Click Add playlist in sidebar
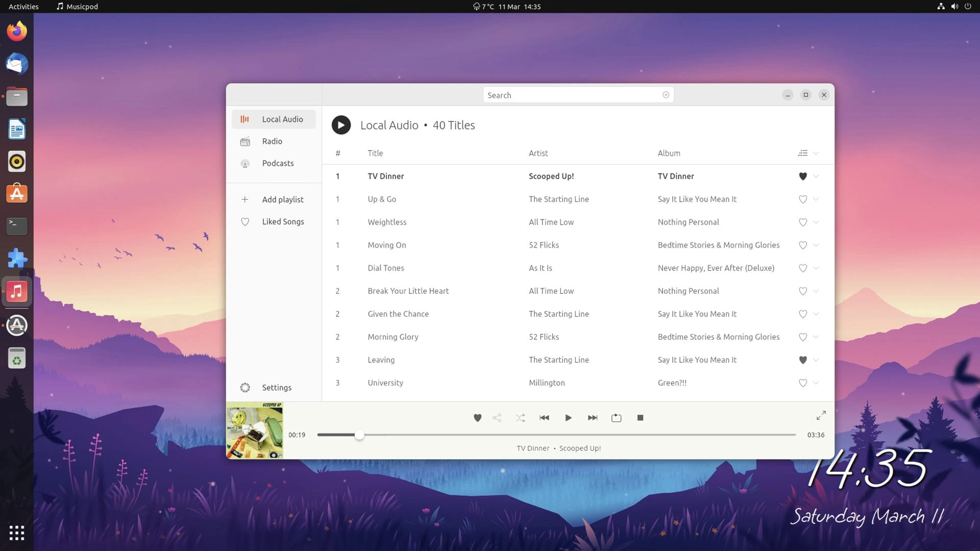Viewport: 980px width, 551px height. (274, 199)
